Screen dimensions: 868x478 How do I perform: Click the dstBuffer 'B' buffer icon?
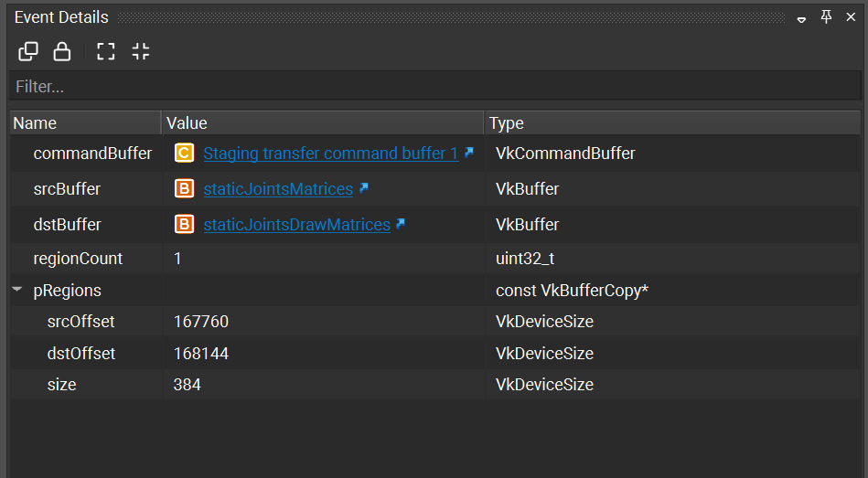click(x=184, y=225)
